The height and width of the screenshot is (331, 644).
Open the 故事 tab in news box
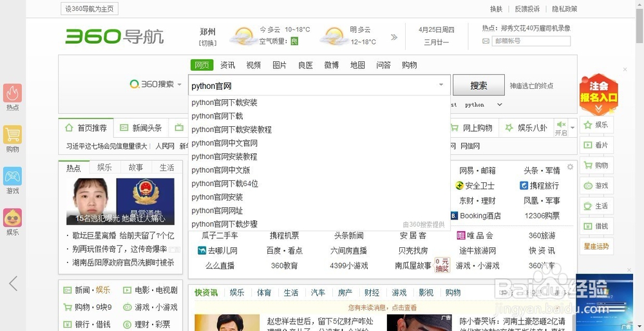136,167
